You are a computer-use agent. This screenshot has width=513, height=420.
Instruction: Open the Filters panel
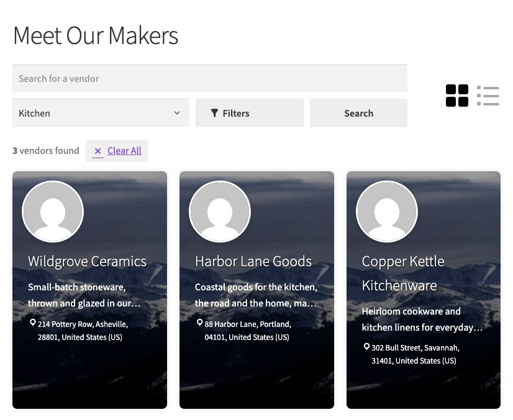tap(250, 113)
